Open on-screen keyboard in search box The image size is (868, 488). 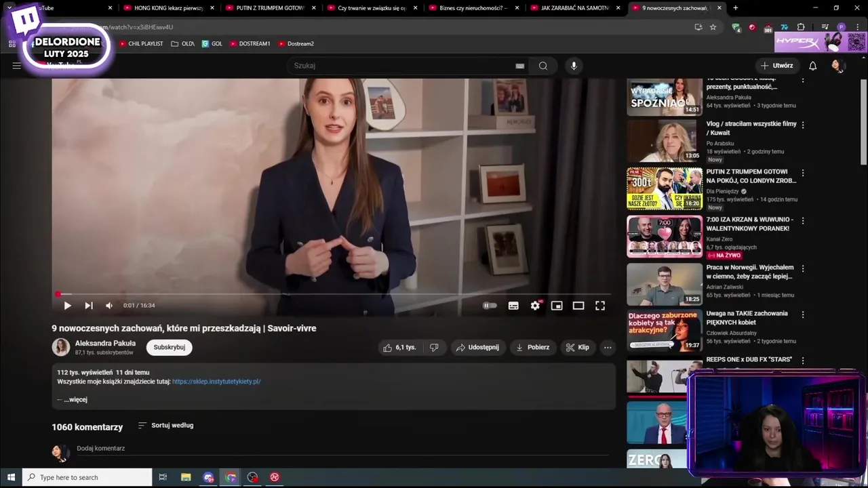(519, 66)
